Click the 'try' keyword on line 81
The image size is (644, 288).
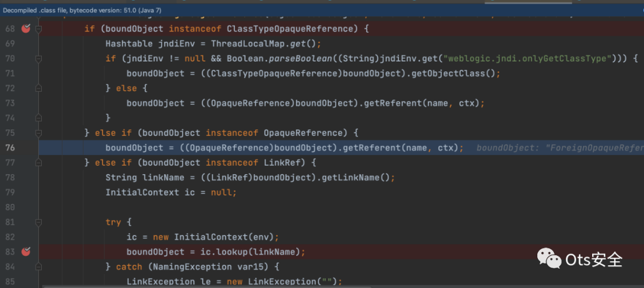coord(113,222)
